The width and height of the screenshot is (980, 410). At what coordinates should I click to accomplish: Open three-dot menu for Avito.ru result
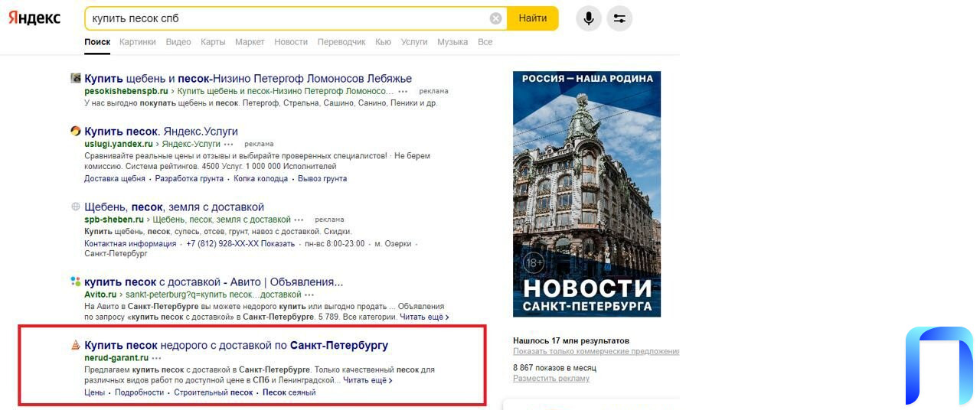click(x=309, y=294)
